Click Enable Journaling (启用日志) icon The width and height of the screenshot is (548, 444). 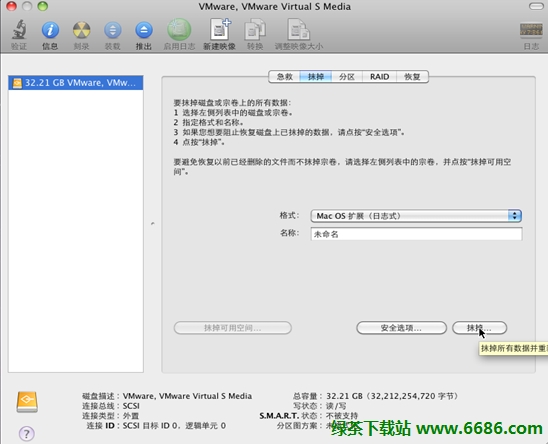point(179,30)
